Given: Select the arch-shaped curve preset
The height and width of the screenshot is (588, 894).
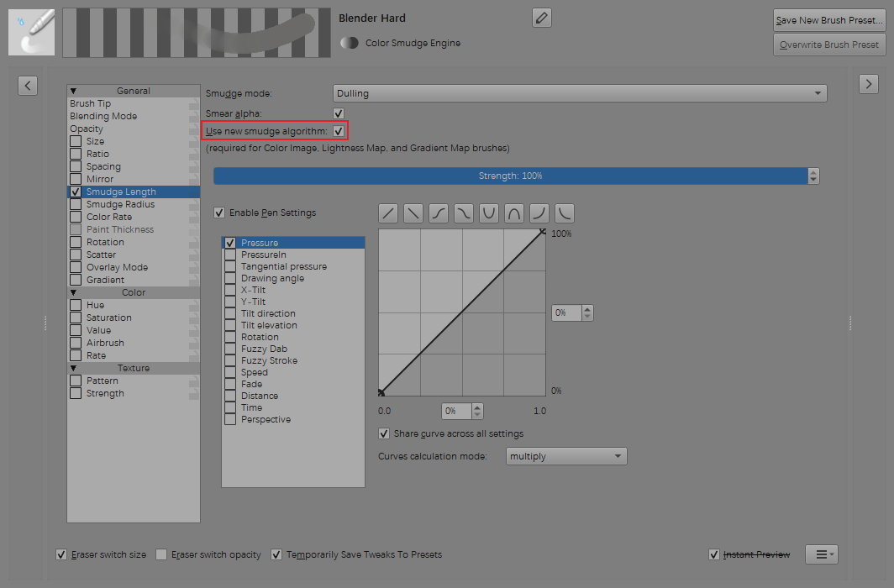Looking at the screenshot, I should [x=513, y=213].
